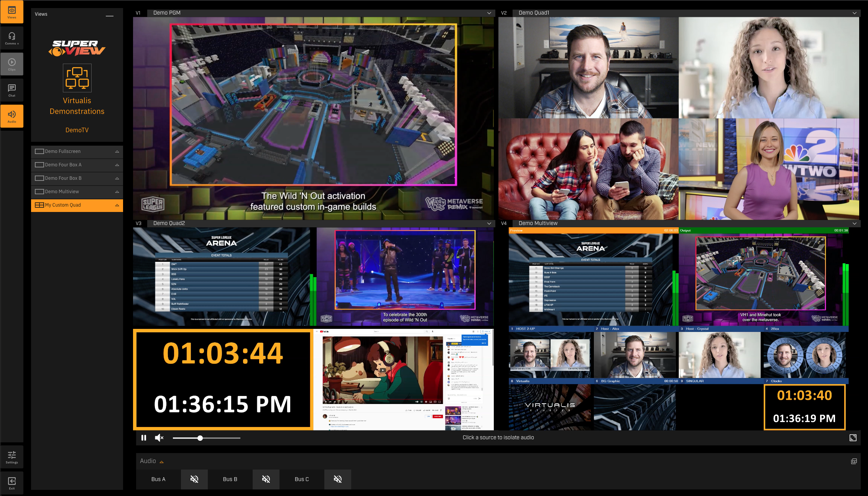Click BG Graphic source in multiview
This screenshot has height=496, width=868.
[x=636, y=404]
